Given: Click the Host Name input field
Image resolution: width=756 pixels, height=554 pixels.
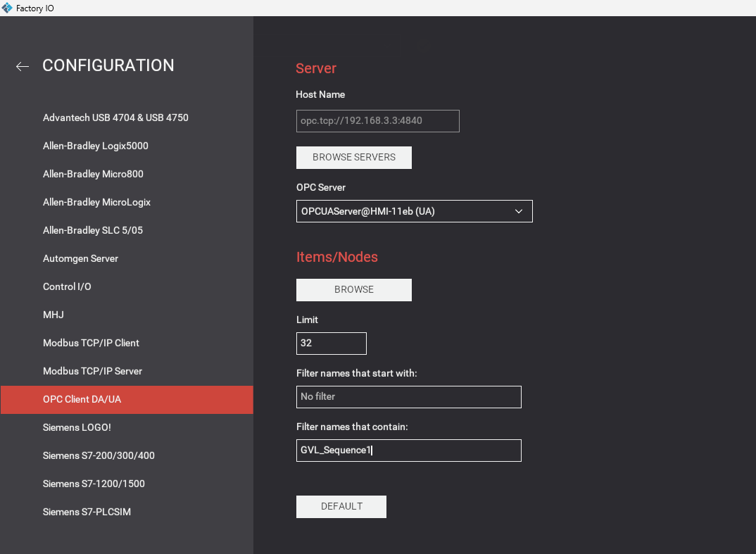Looking at the screenshot, I should [x=377, y=121].
